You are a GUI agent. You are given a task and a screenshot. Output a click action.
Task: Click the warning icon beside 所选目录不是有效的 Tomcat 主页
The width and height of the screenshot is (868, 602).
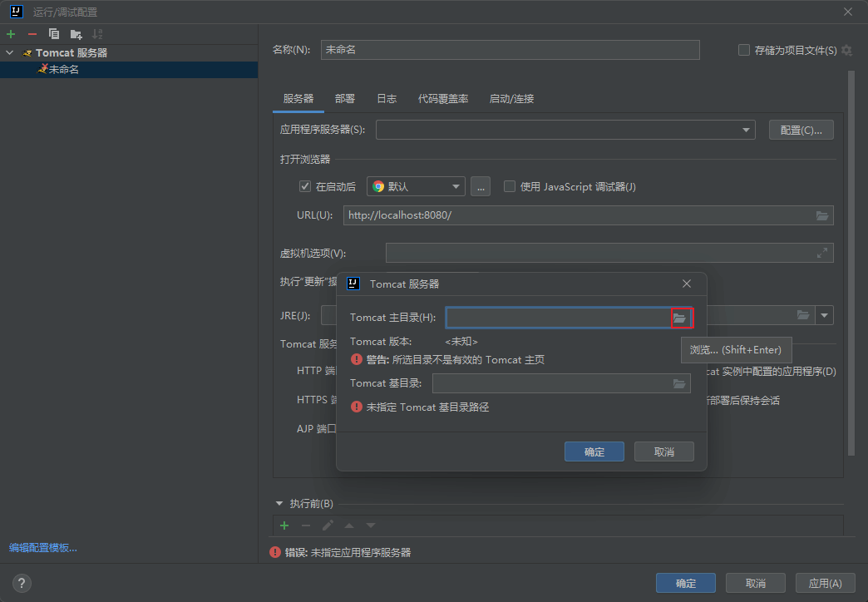tap(357, 359)
